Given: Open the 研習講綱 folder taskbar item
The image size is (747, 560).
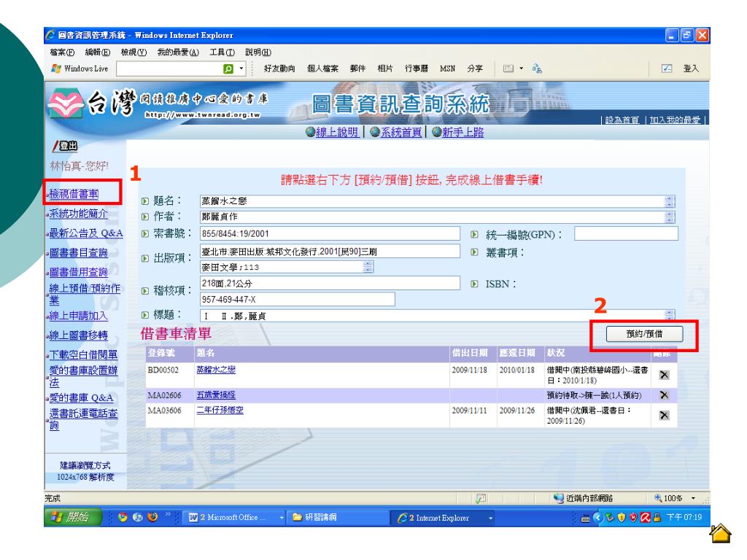Looking at the screenshot, I should coord(338,517).
